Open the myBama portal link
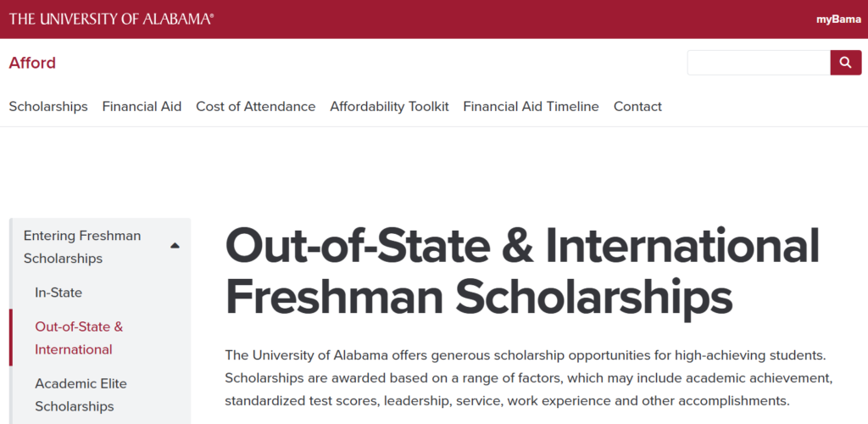 [x=838, y=20]
